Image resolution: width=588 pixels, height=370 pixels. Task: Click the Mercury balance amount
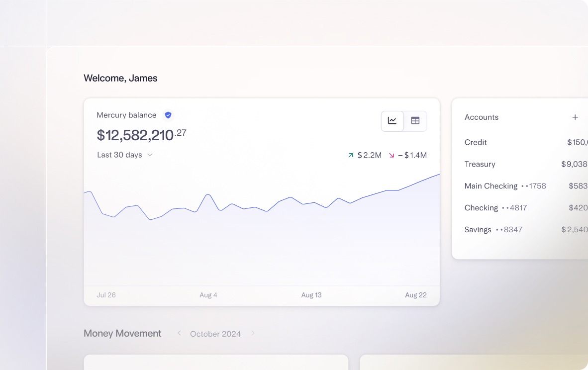tap(139, 134)
